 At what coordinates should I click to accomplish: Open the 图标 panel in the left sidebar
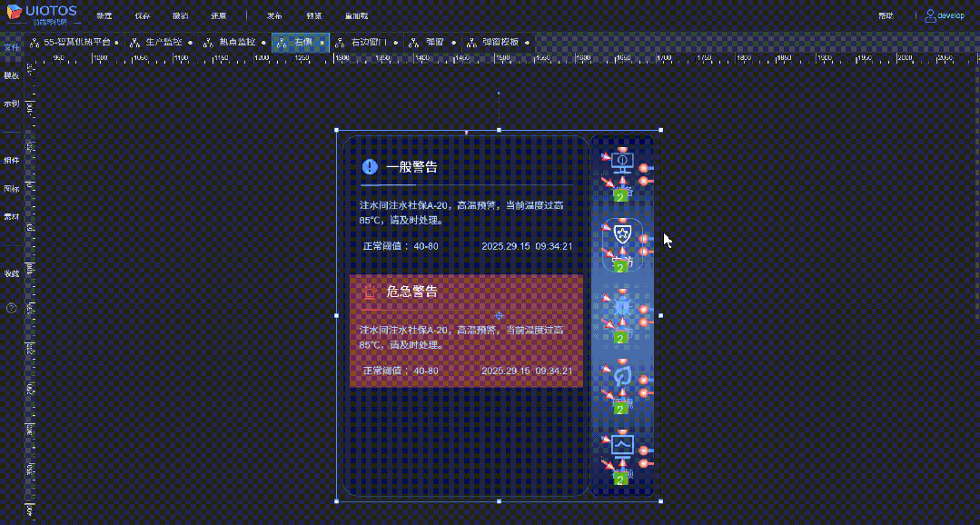(x=12, y=188)
